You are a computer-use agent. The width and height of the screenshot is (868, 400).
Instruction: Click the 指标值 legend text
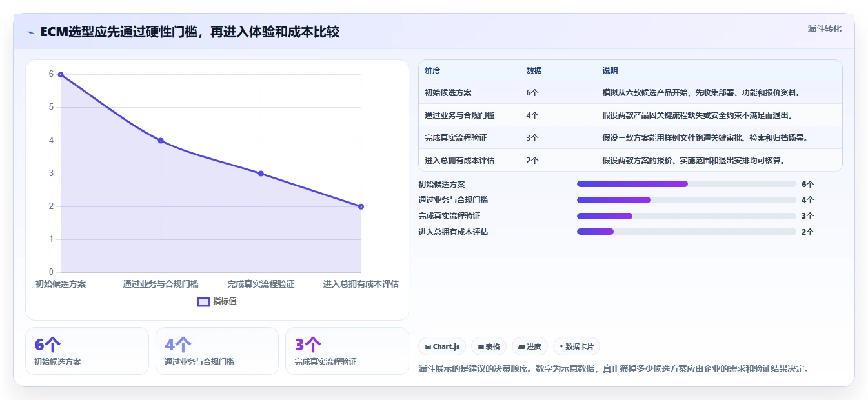coord(225,301)
